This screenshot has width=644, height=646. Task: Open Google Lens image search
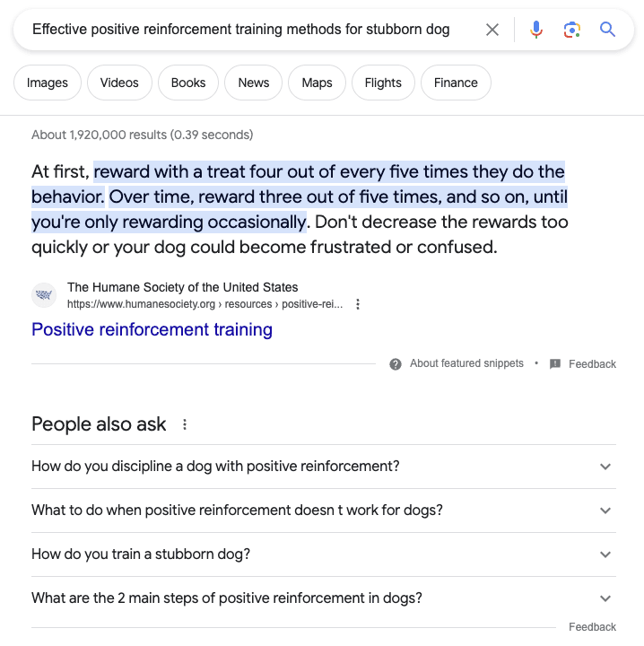(x=572, y=30)
